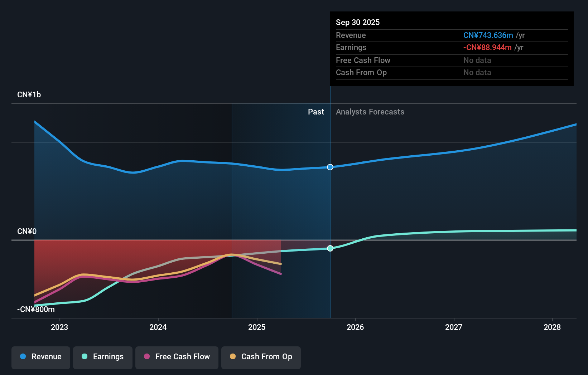
Task: Click the blue Revenue value in tooltip
Action: (x=488, y=35)
